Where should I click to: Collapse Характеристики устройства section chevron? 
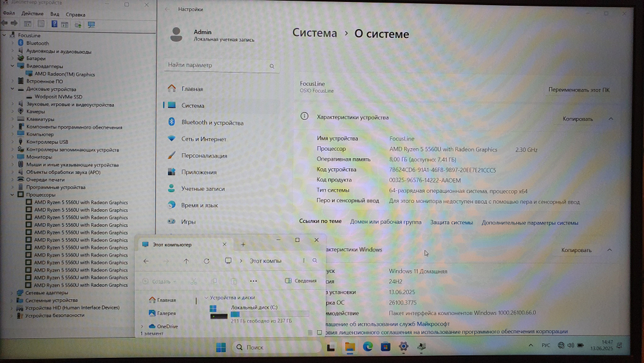pos(611,119)
